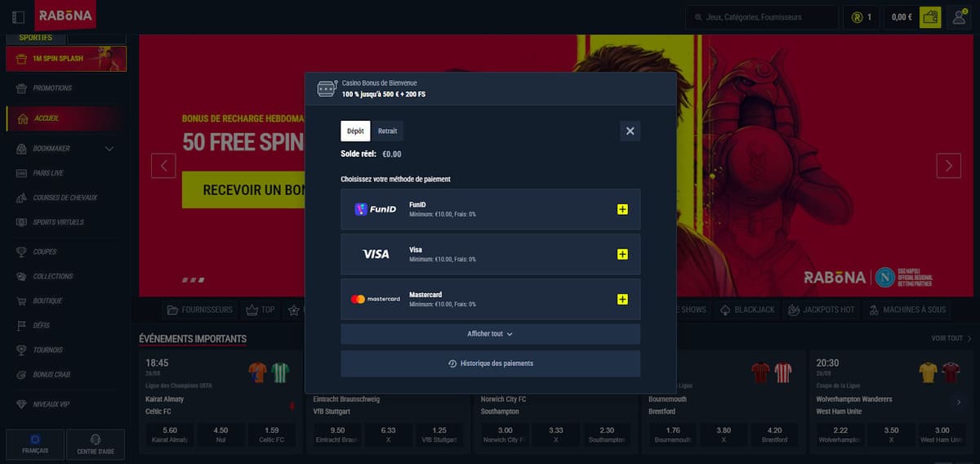Go to next banner slide arrow
This screenshot has width=980, height=464.
coord(948,166)
